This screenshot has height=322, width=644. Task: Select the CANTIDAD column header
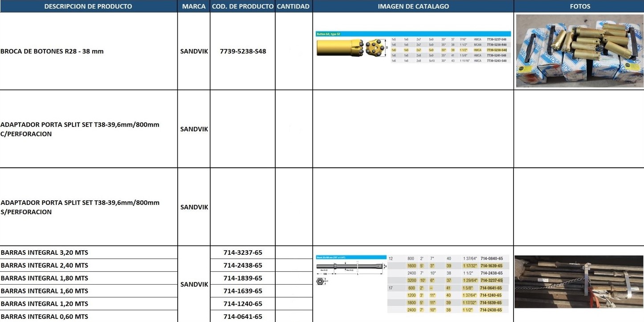click(293, 6)
